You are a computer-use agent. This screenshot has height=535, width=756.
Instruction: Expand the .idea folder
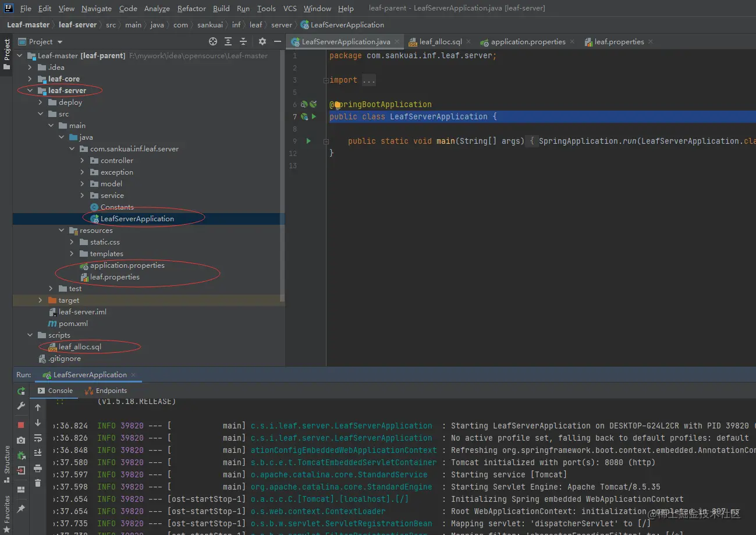[x=30, y=68]
